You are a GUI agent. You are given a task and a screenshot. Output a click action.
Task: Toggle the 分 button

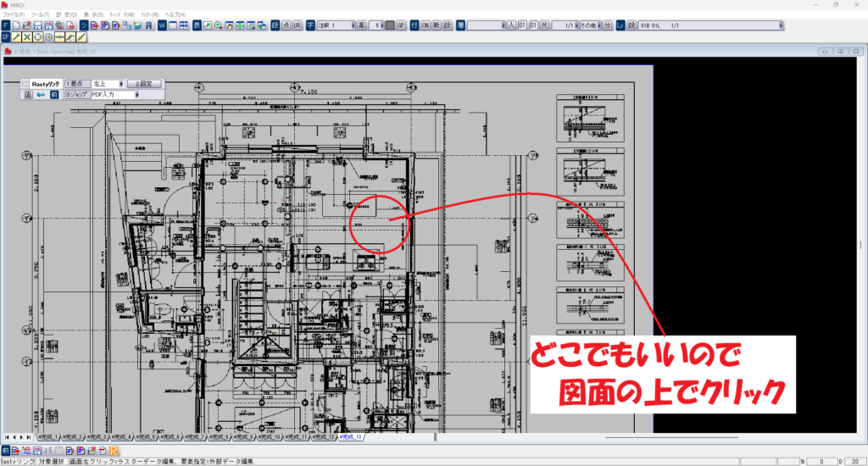(x=607, y=25)
